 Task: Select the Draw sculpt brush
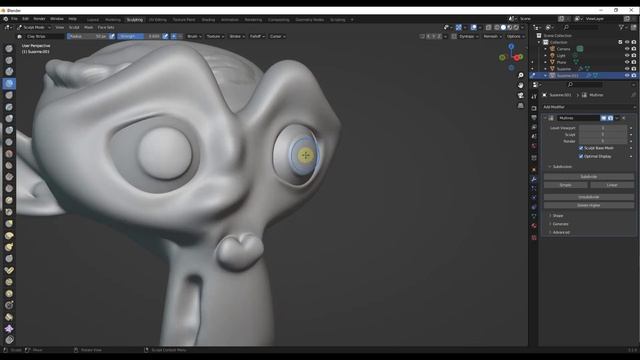(9, 49)
